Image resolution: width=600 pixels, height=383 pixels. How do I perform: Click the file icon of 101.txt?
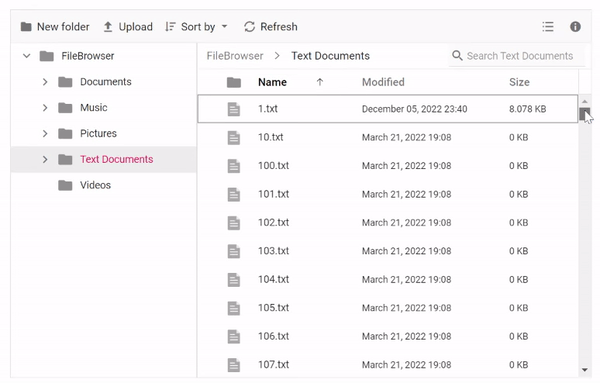[234, 194]
